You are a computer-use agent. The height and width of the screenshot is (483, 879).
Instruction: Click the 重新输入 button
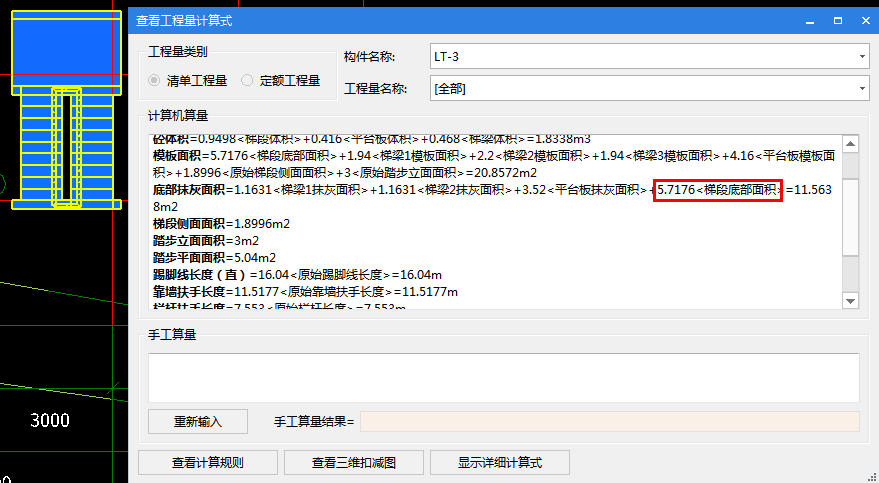(x=198, y=421)
